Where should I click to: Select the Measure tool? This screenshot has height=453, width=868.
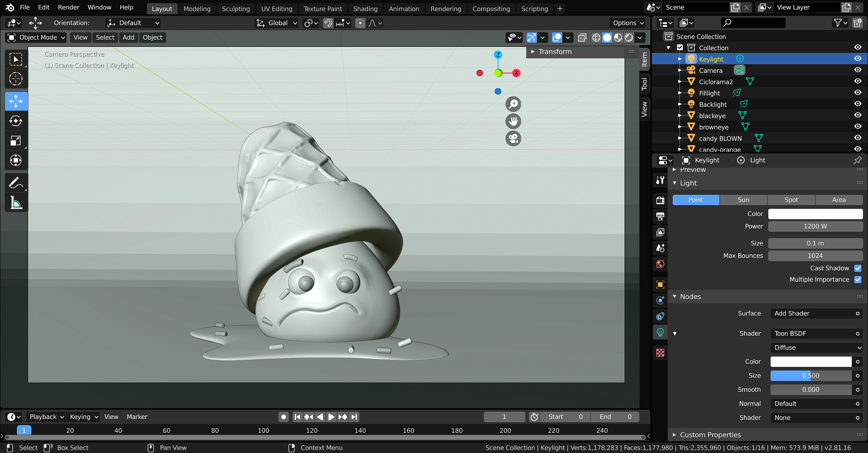click(16, 203)
